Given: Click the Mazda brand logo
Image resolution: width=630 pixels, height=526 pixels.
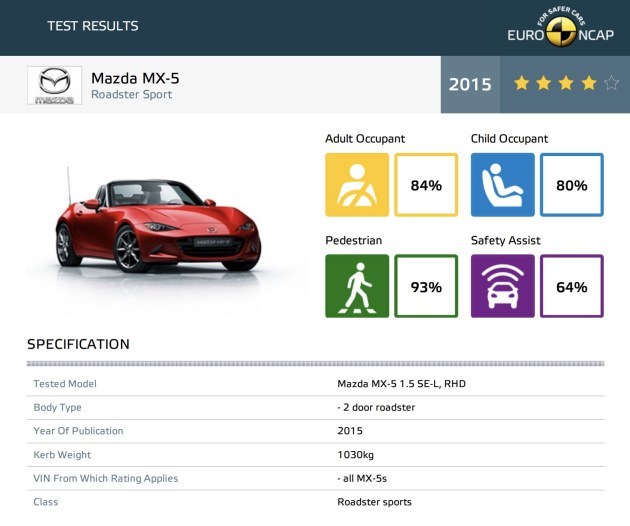Looking at the screenshot, I should coord(55,85).
